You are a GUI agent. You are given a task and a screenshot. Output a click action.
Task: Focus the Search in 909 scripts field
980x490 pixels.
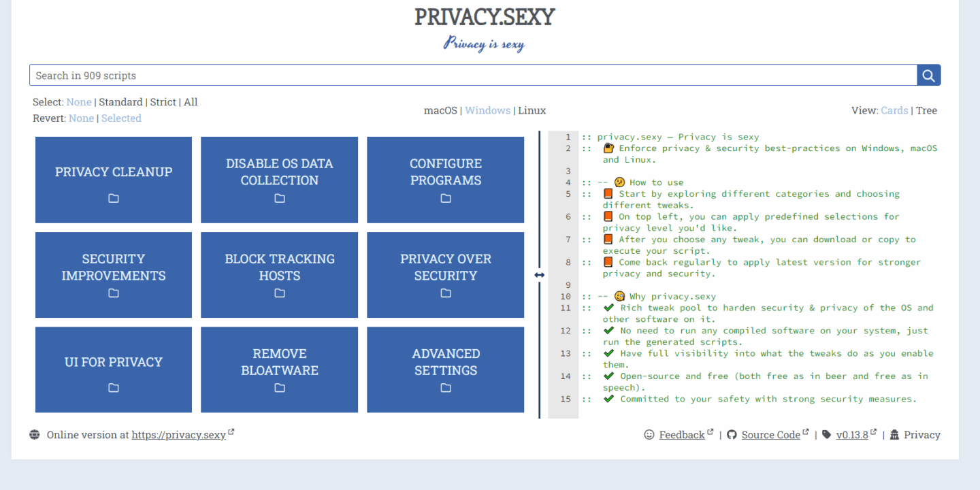(473, 75)
